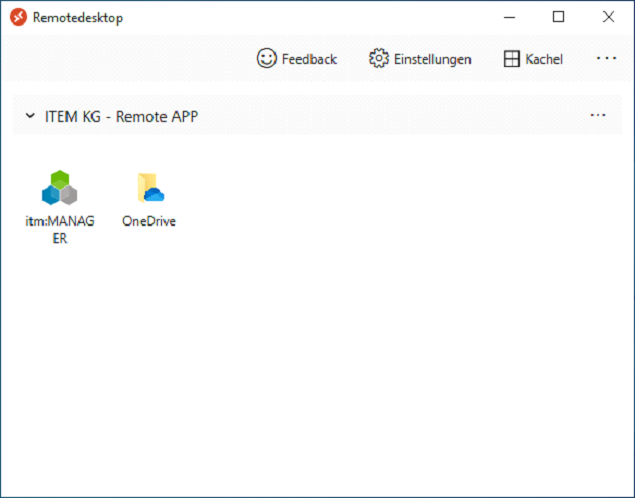
Task: Close the Remotedesktop window
Action: click(608, 17)
